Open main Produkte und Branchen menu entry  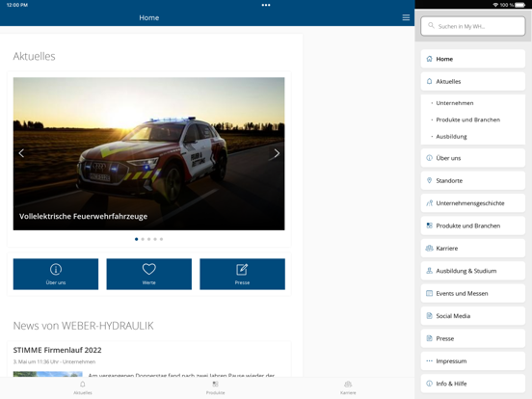click(473, 226)
